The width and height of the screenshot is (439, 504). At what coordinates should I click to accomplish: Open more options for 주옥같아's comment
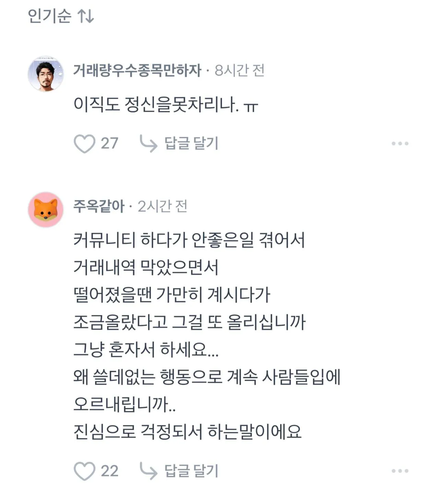400,471
